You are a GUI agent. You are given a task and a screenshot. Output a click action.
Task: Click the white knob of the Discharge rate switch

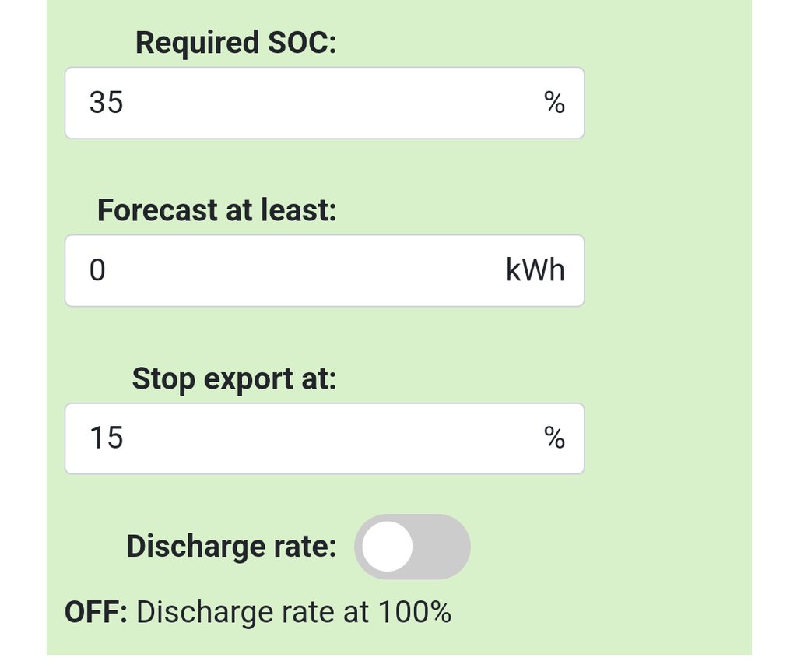[388, 547]
